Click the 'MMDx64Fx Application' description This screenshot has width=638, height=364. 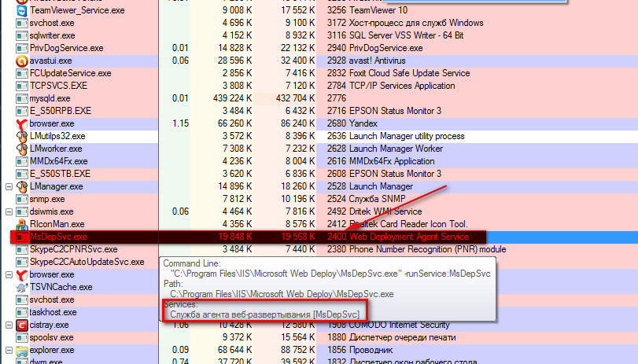point(392,161)
